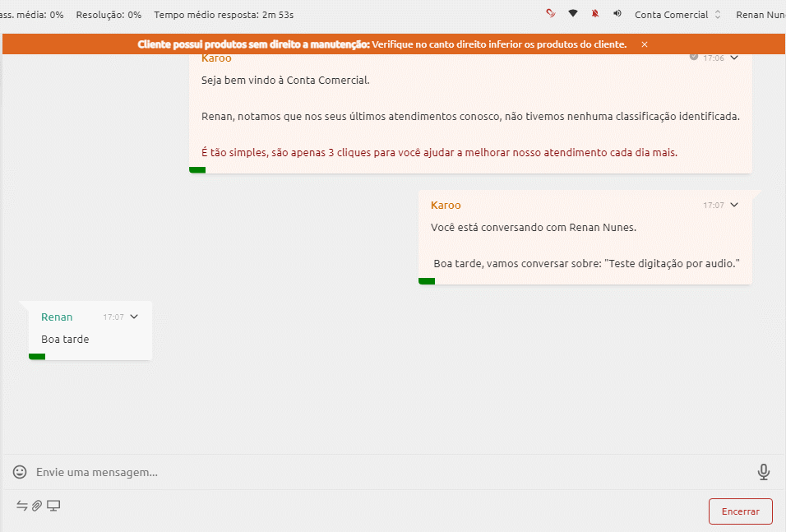Dismiss the orange maintenance warning banner
The width and height of the screenshot is (786, 532).
tap(645, 44)
